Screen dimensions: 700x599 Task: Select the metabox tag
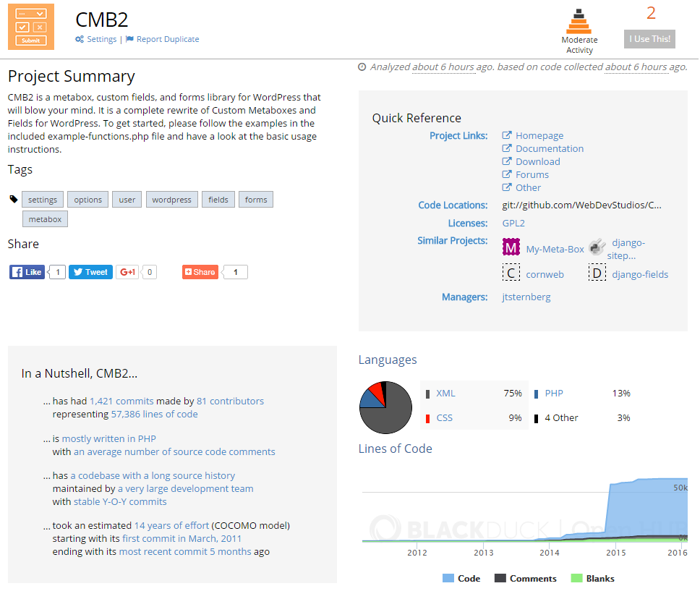click(45, 219)
